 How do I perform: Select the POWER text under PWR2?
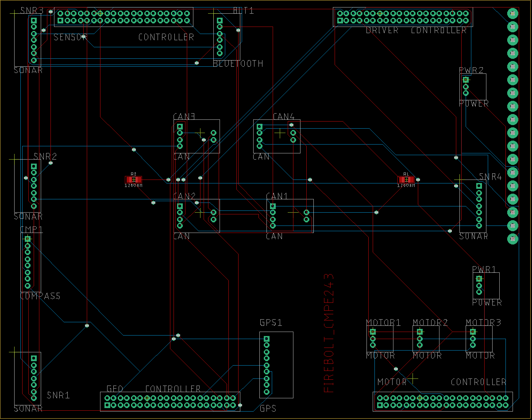tap(474, 103)
